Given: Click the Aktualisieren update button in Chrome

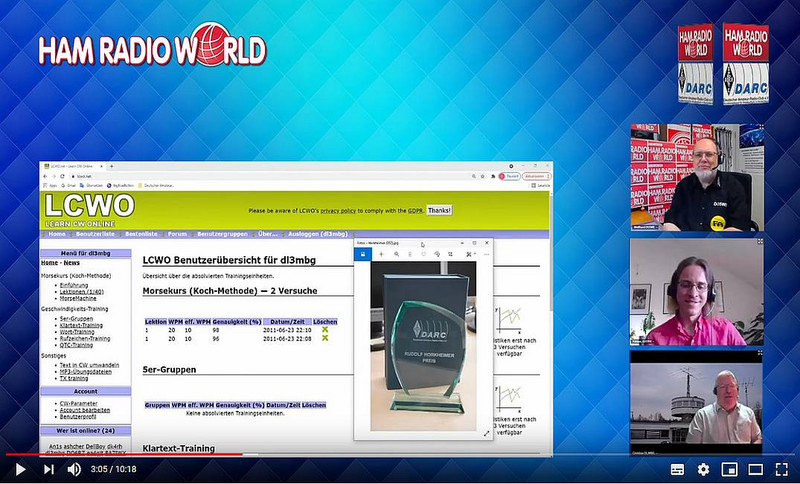Looking at the screenshot, I should [x=536, y=176].
